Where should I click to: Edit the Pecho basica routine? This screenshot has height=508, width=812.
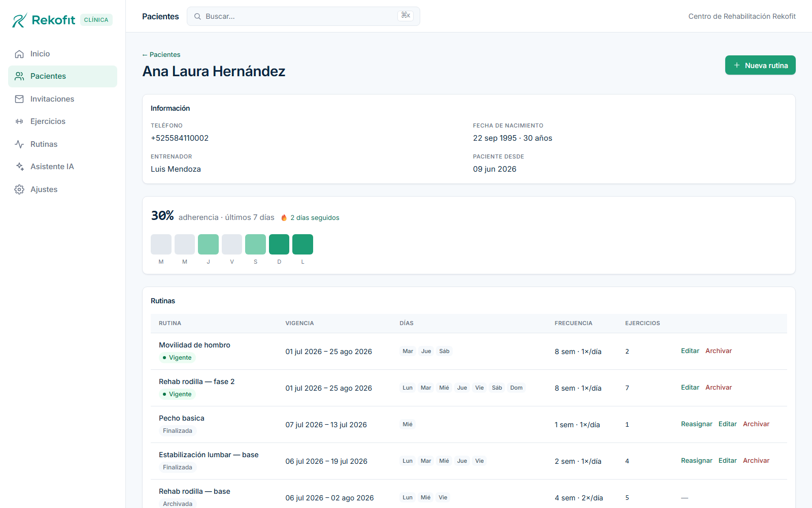coord(727,424)
